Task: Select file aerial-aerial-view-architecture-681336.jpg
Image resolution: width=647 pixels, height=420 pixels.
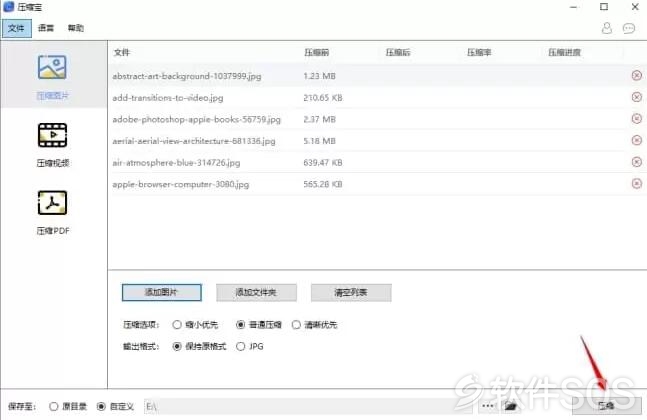Action: (194, 141)
